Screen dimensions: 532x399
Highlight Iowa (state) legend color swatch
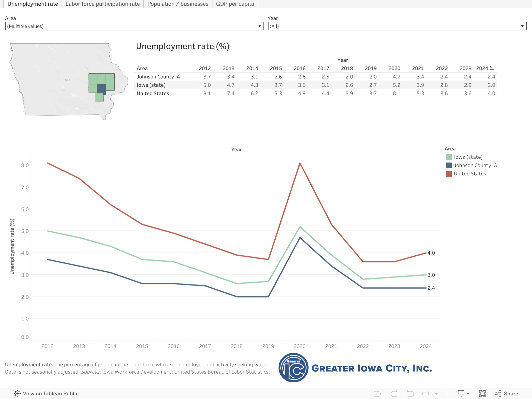pos(449,157)
